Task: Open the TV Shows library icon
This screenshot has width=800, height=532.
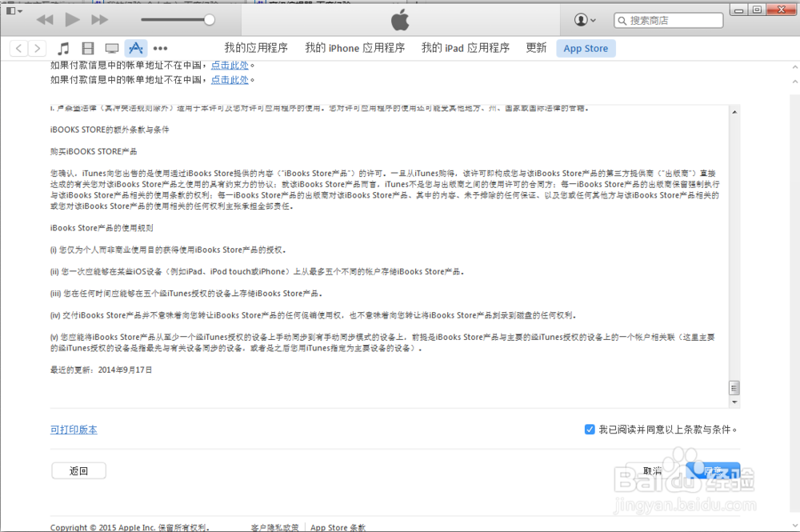Action: click(x=112, y=49)
